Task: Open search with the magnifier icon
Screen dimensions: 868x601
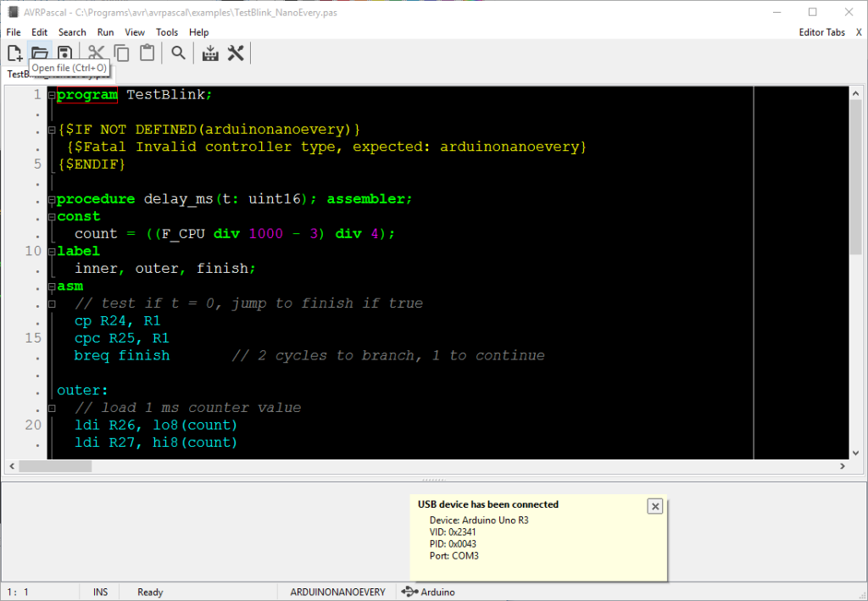Action: click(178, 53)
